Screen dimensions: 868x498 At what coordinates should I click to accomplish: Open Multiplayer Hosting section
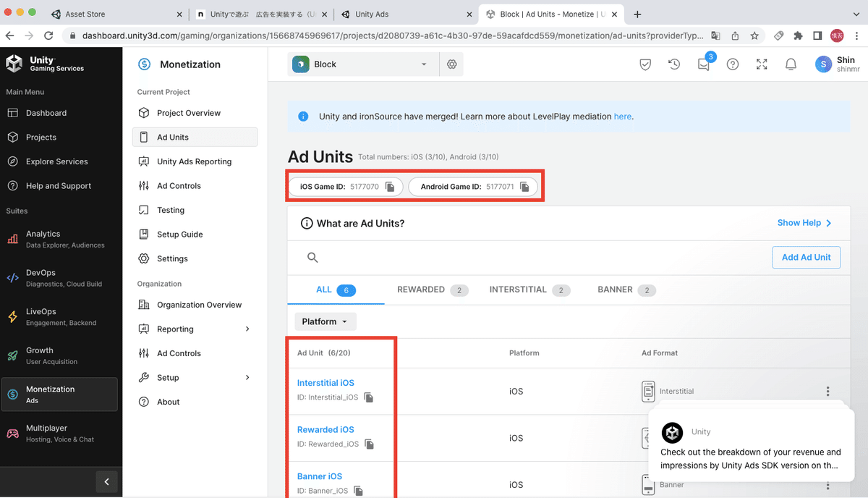coord(43,433)
